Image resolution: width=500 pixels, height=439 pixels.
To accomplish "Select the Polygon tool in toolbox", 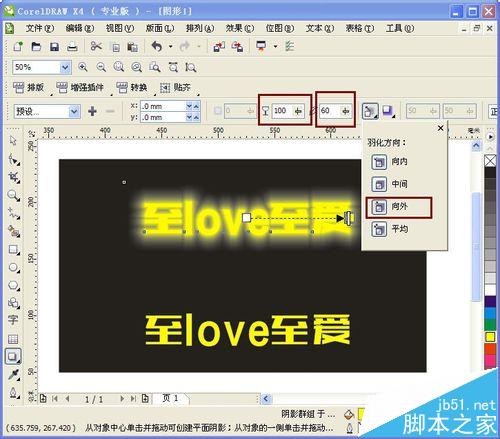I will point(13,286).
